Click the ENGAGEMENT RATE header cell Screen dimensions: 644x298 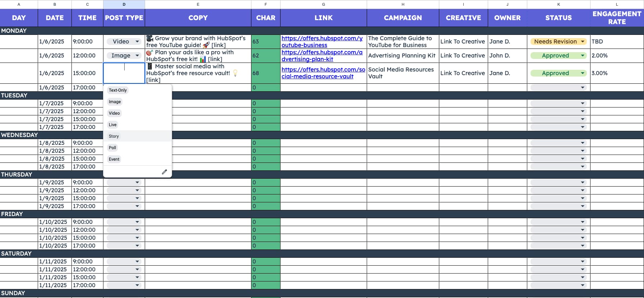[616, 18]
